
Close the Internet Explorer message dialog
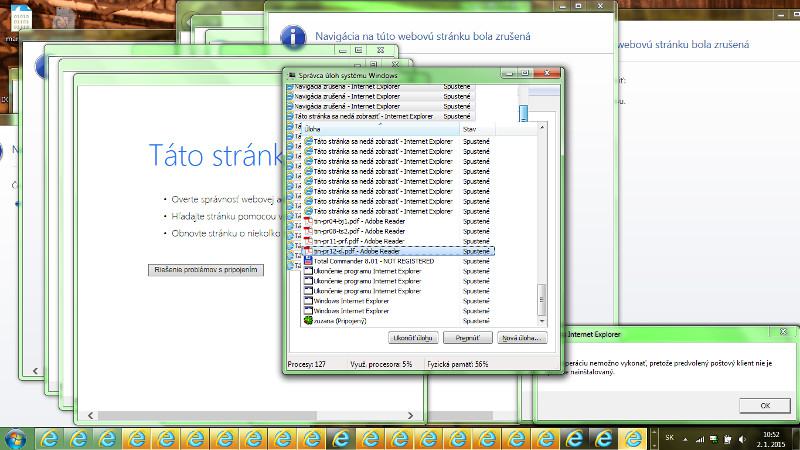(x=783, y=332)
